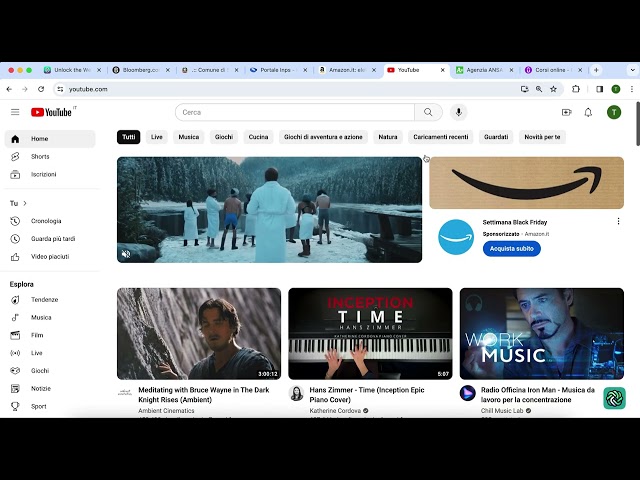The image size is (640, 480).
Task: Open Chill Music Lab channel link
Action: click(x=502, y=411)
